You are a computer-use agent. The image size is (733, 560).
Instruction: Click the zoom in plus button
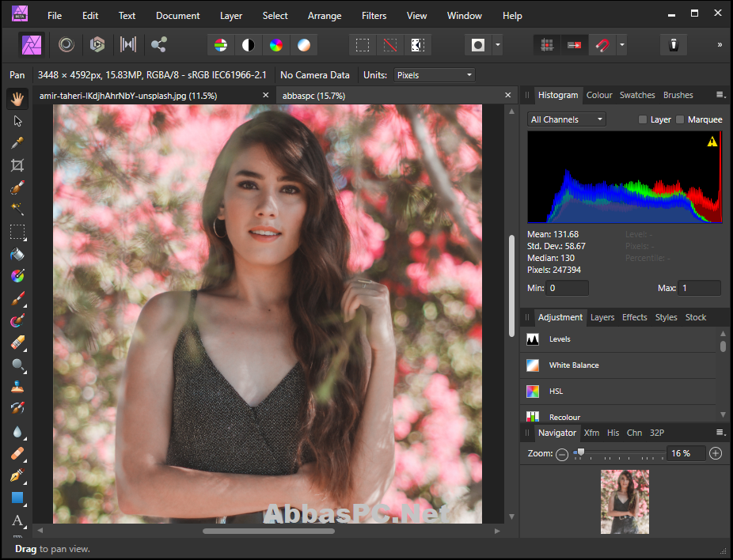716,453
